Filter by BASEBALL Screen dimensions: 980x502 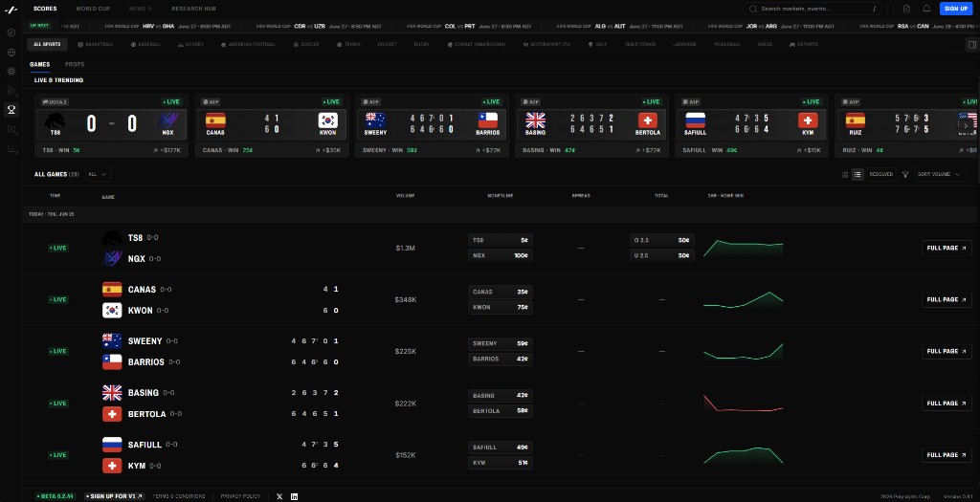[145, 44]
